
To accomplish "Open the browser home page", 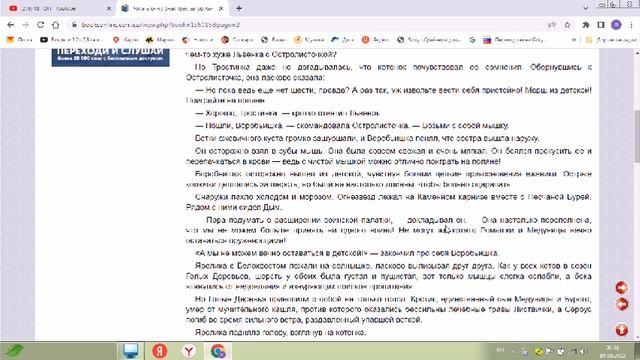I will pos(56,25).
